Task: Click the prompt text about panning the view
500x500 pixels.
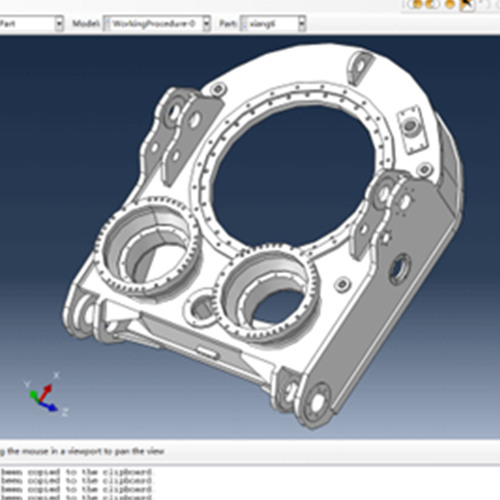Action: pos(82,451)
